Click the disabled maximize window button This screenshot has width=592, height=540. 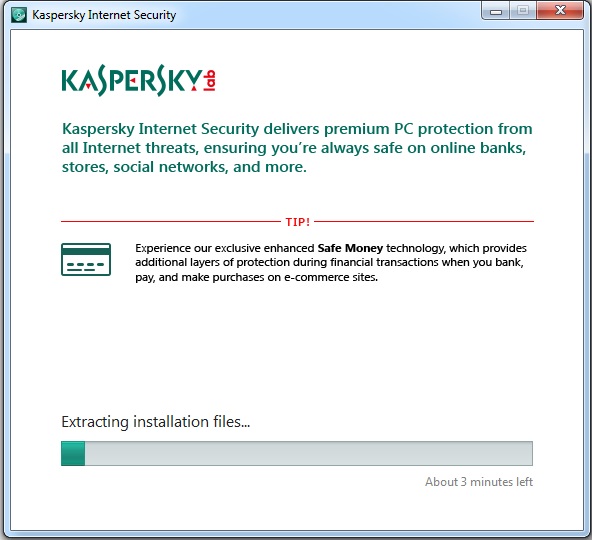pyautogui.click(x=523, y=11)
